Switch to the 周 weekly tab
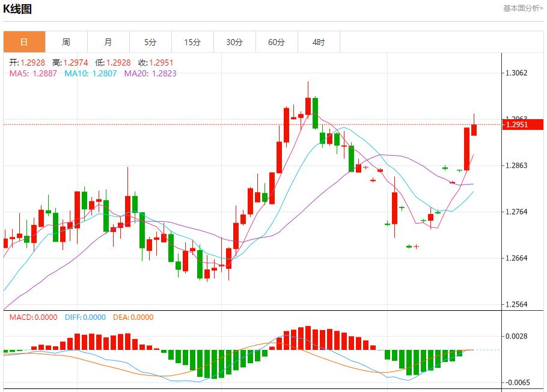This screenshot has height=392, width=547. coord(66,42)
